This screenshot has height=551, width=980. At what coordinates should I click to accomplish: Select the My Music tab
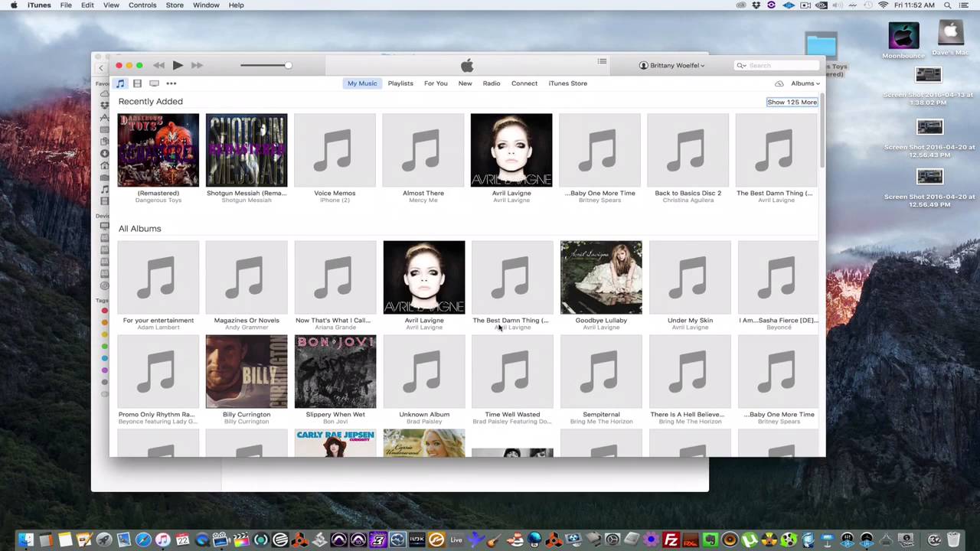[362, 83]
